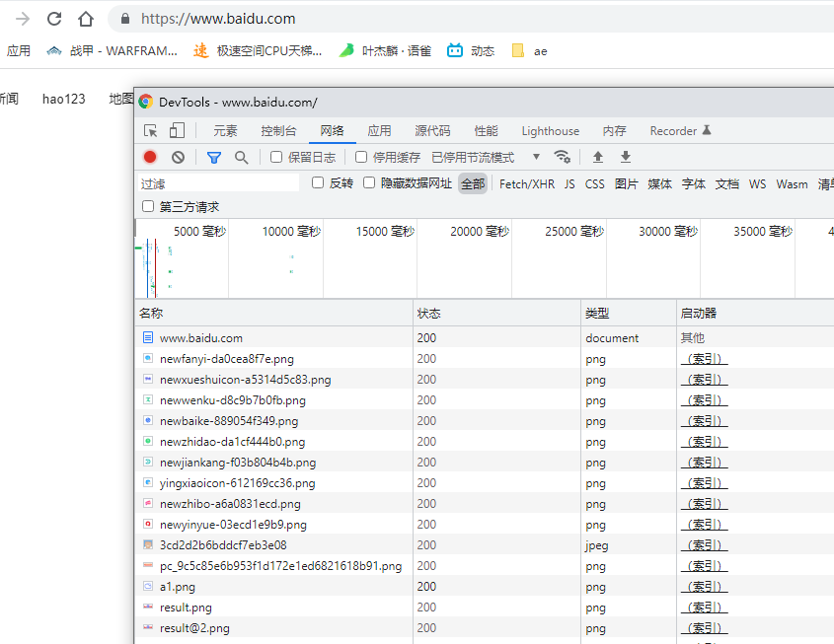Sort by the 类型 column header

pos(629,313)
